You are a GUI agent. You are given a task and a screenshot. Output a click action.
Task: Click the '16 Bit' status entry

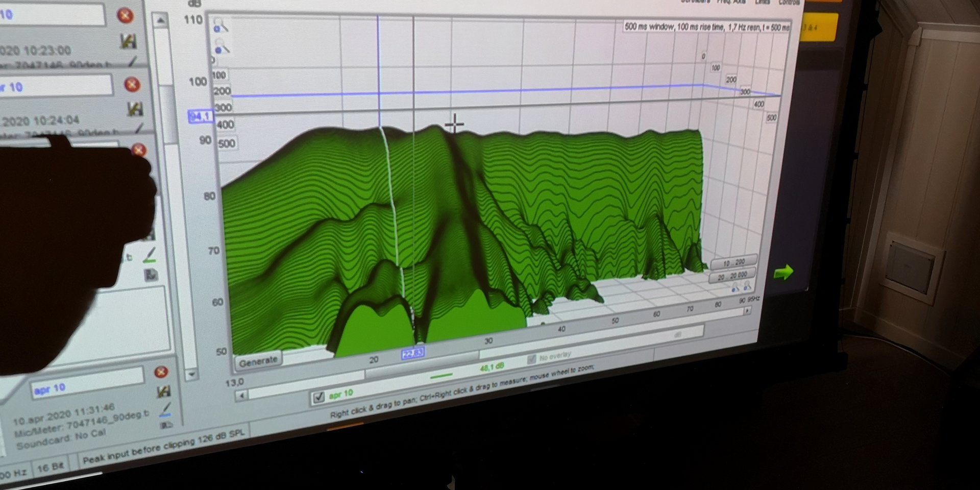click(51, 467)
